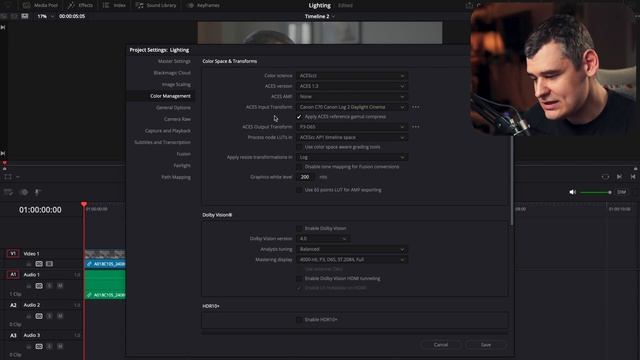
Task: Switch to Master Settings tab
Action: click(x=174, y=61)
